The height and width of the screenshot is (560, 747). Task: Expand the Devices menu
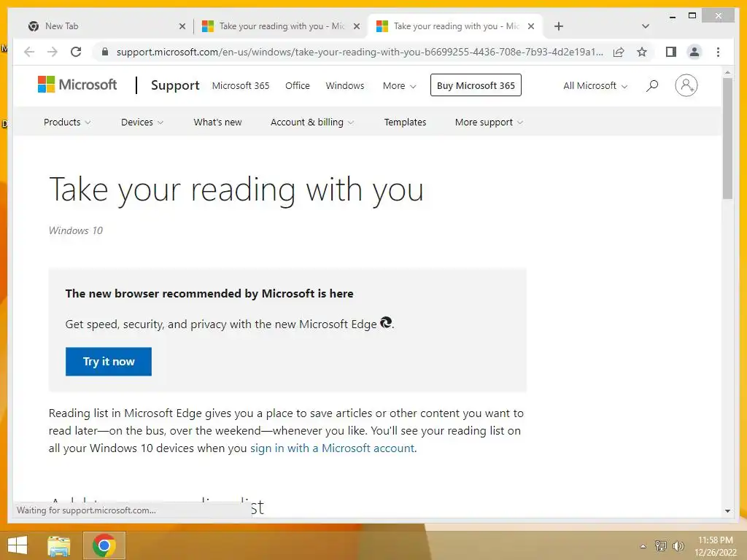(x=142, y=122)
